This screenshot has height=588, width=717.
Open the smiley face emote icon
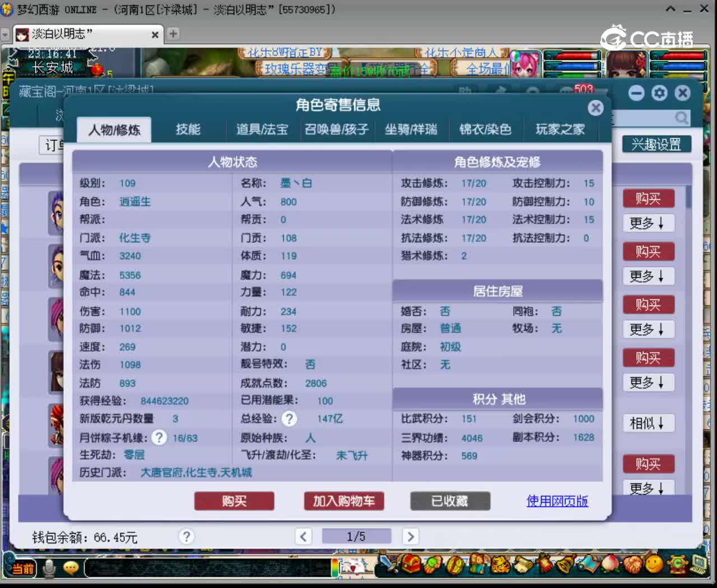(x=654, y=564)
